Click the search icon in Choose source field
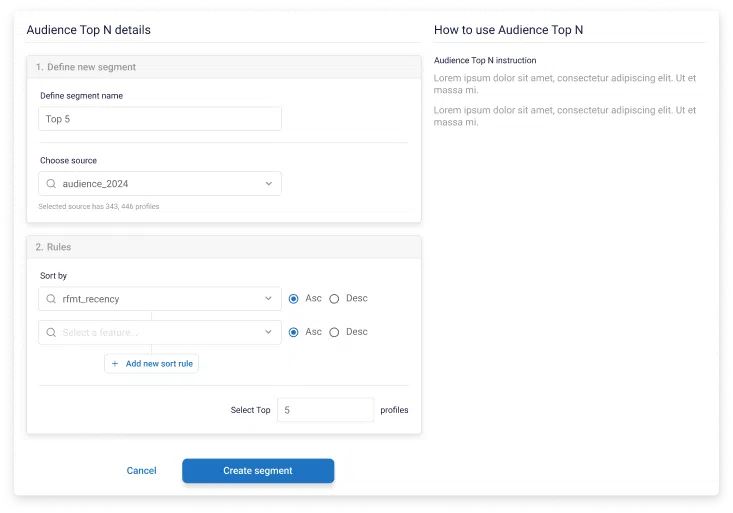 point(51,184)
